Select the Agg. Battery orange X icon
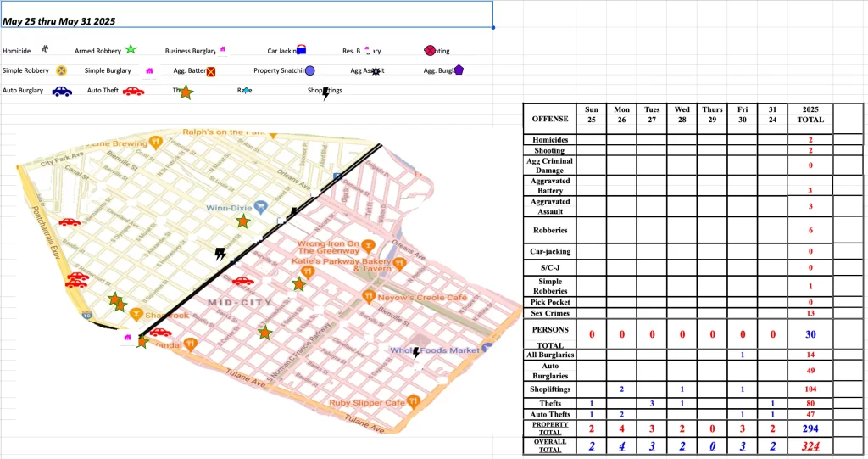 coord(211,71)
